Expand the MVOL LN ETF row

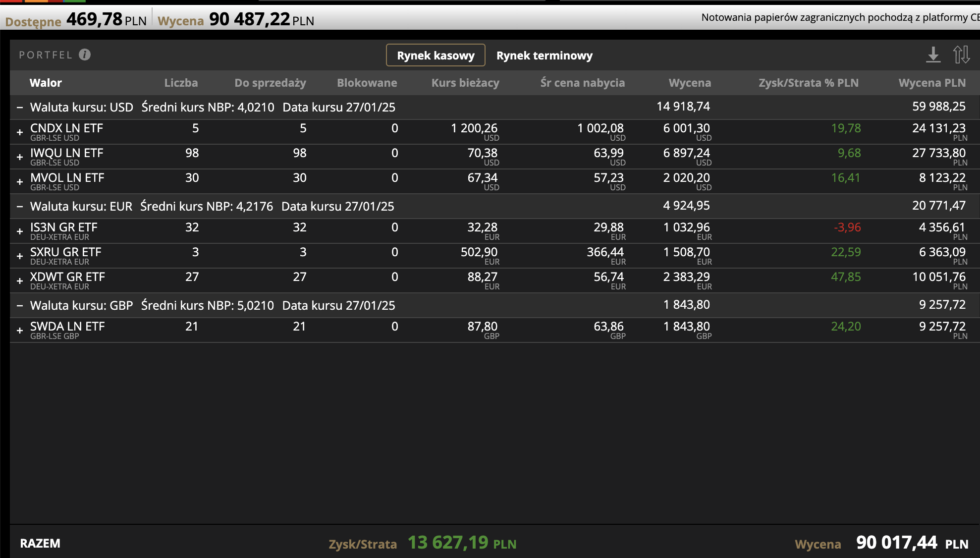pos(20,182)
